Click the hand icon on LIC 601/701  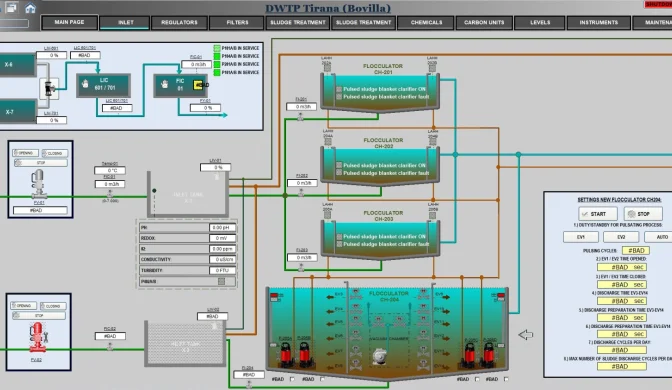pyautogui.click(x=85, y=84)
